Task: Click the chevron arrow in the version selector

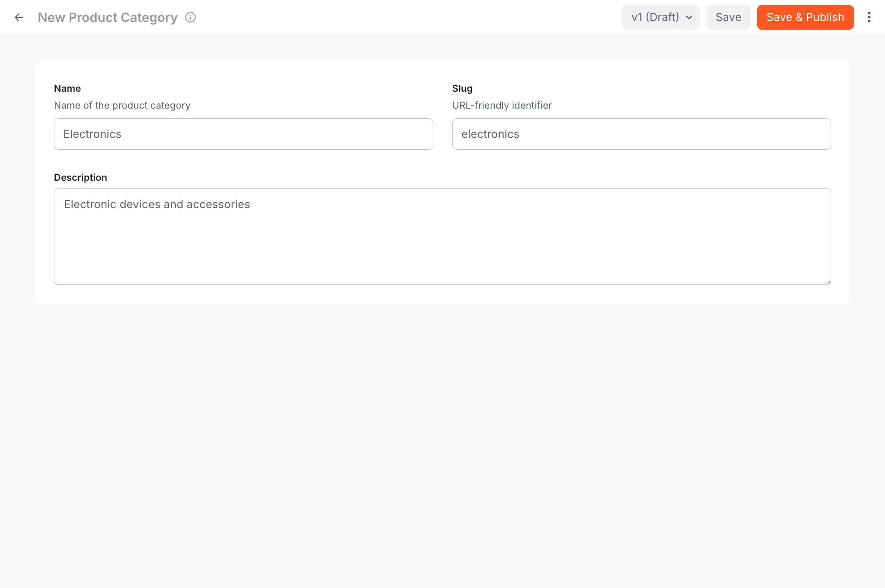Action: tap(689, 18)
